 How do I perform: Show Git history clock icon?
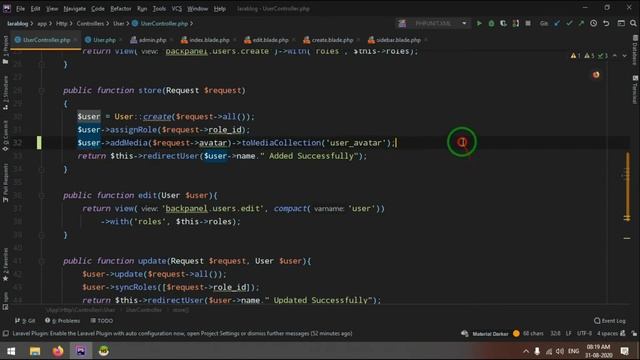pyautogui.click(x=593, y=24)
